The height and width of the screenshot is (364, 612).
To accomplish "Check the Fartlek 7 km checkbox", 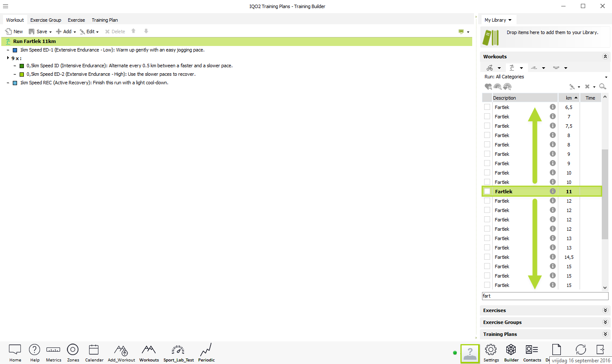I will (x=487, y=116).
